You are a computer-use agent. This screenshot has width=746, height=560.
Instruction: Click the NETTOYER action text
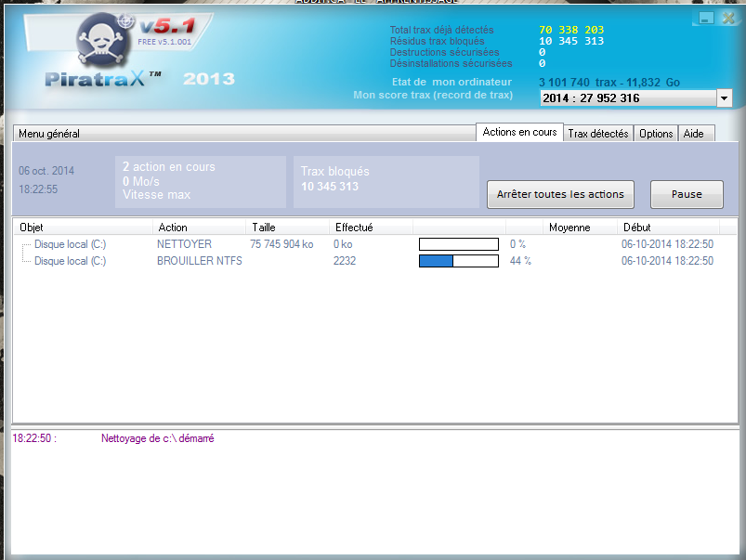[x=184, y=244]
